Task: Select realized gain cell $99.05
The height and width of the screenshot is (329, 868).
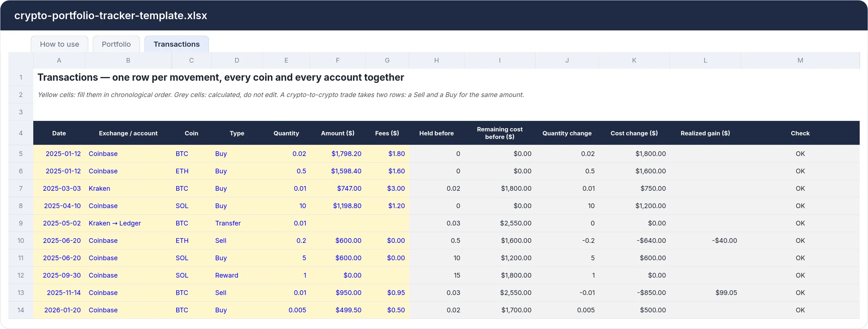Action: 705,293
